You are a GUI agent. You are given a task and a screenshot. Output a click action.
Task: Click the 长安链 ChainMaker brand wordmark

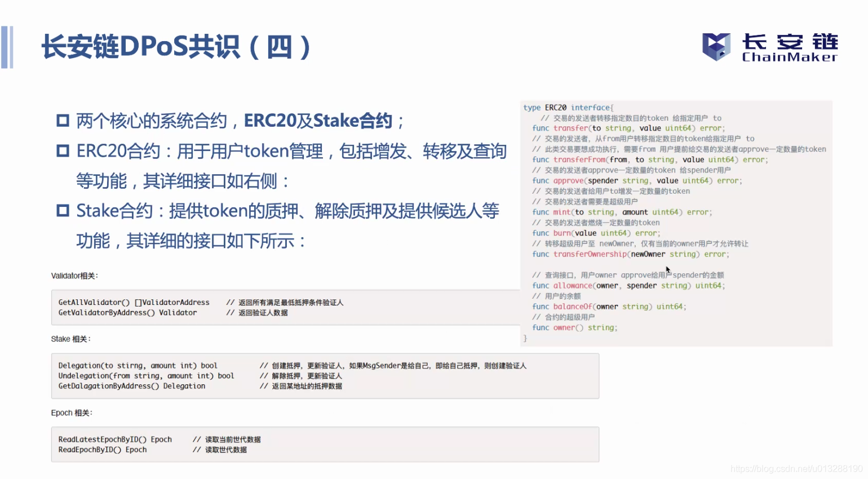pos(790,48)
